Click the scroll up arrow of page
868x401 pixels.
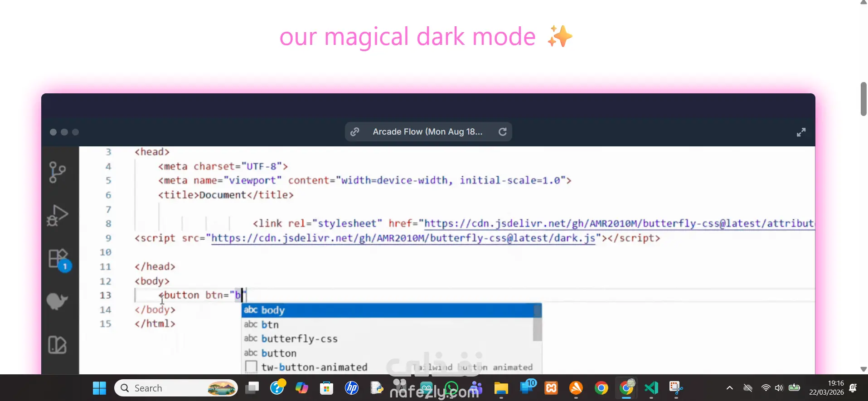point(863,2)
